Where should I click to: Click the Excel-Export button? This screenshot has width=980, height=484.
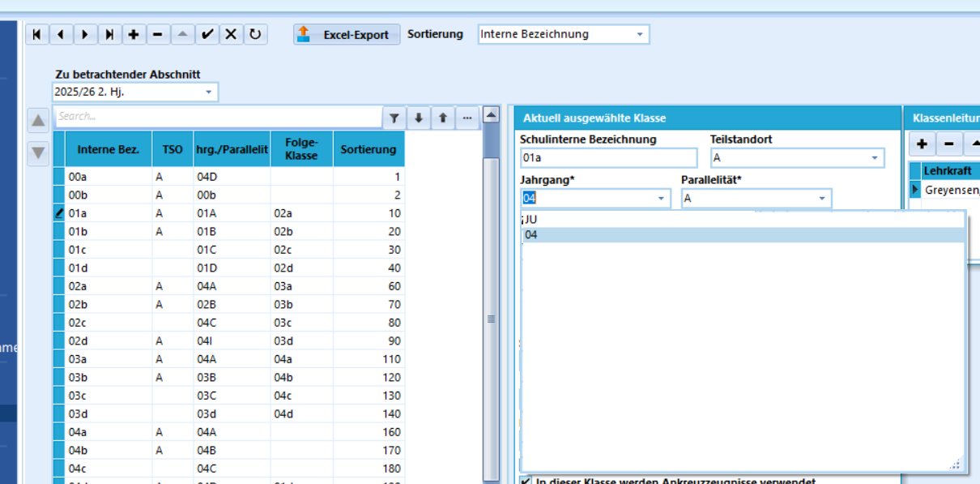pos(347,34)
